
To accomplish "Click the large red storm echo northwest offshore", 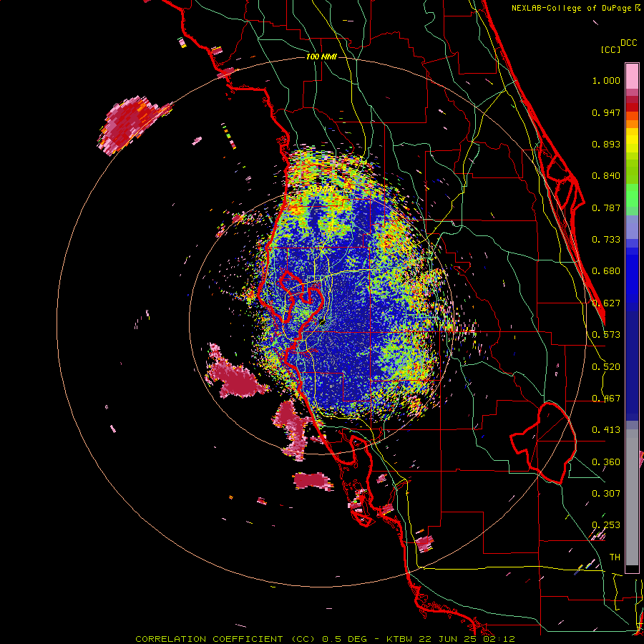I will (130, 123).
